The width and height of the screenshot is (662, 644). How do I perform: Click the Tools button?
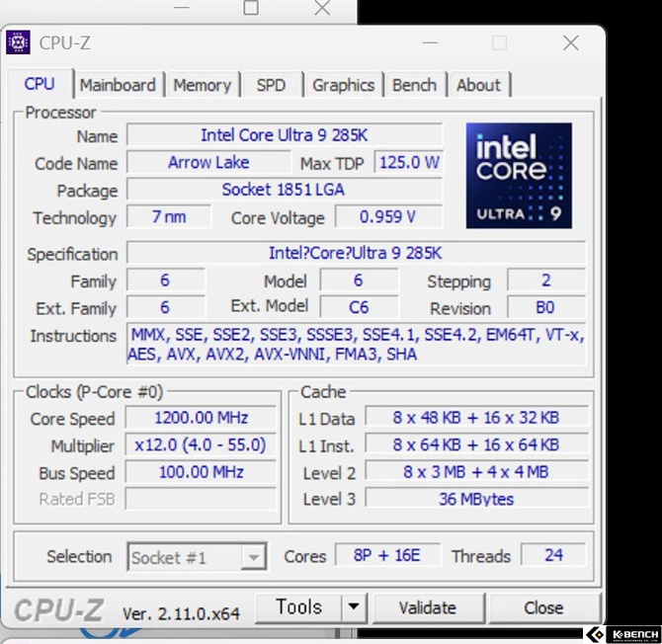[298, 607]
